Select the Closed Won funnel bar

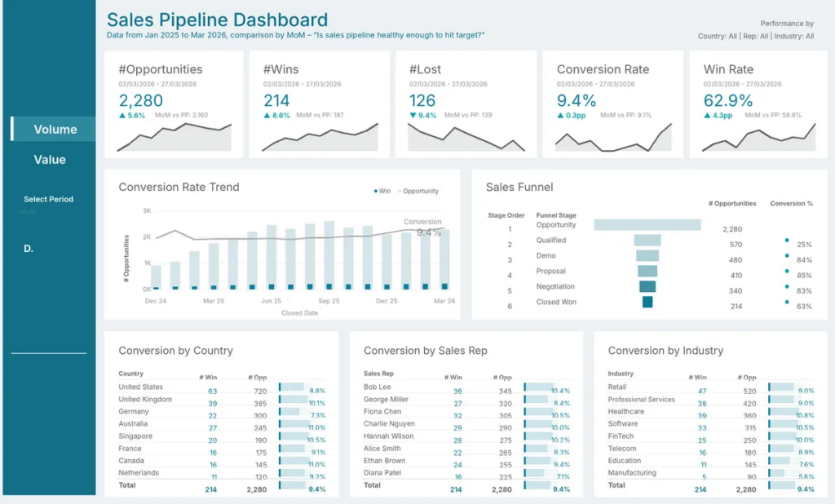click(x=647, y=302)
